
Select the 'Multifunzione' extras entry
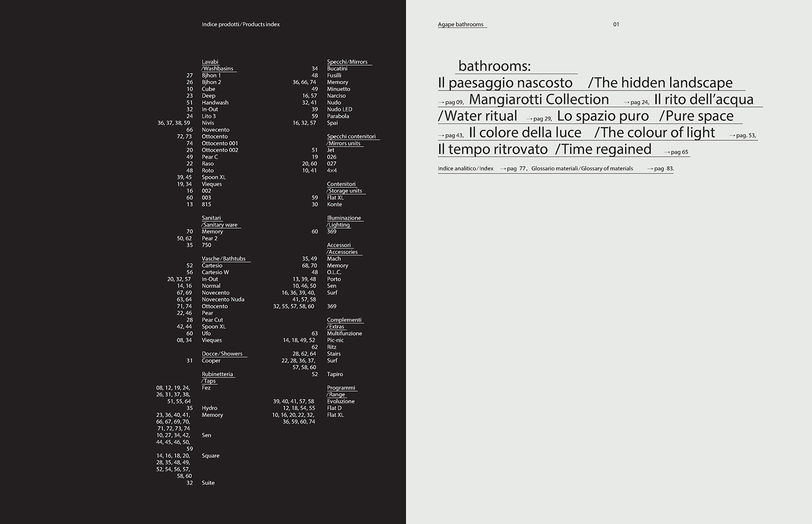tap(344, 333)
